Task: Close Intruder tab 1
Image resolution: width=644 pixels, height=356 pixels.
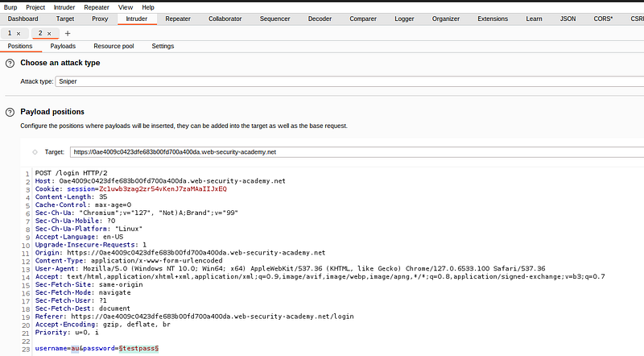Action: click(x=19, y=34)
